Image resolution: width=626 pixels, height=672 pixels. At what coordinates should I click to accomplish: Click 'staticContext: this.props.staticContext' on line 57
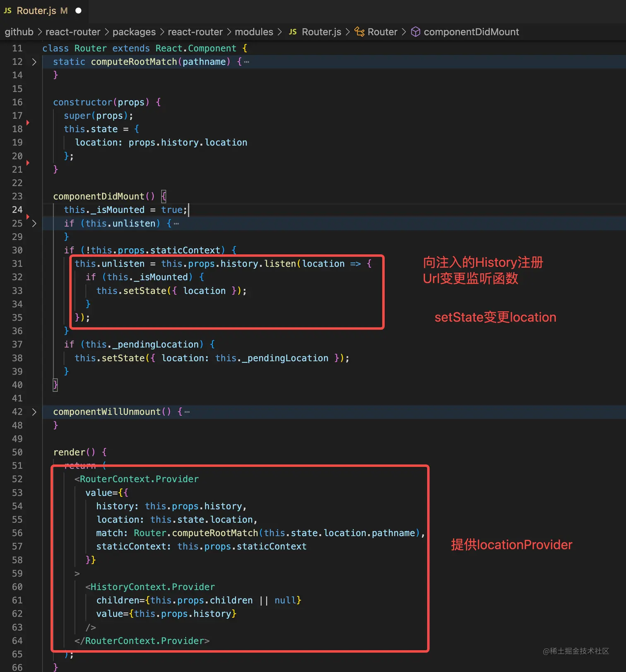point(201,547)
